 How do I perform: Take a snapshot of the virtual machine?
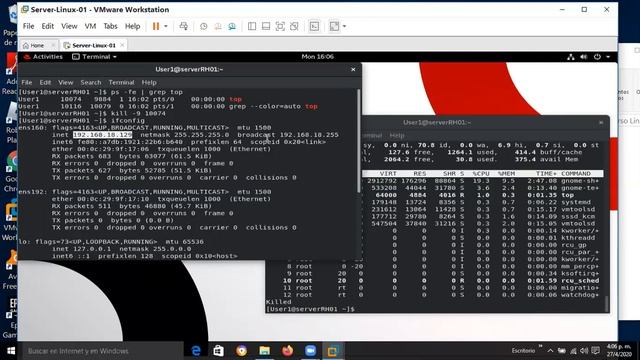[203, 26]
